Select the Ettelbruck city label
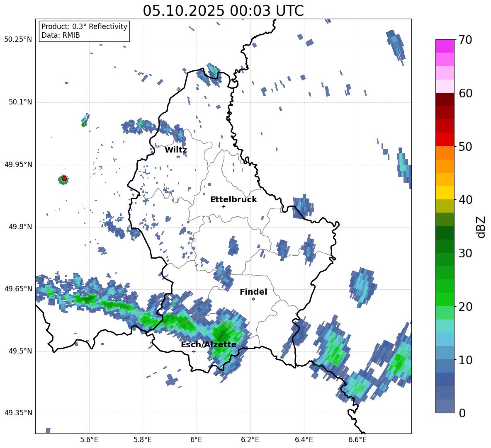Image resolution: width=491 pixels, height=448 pixels. tap(233, 200)
